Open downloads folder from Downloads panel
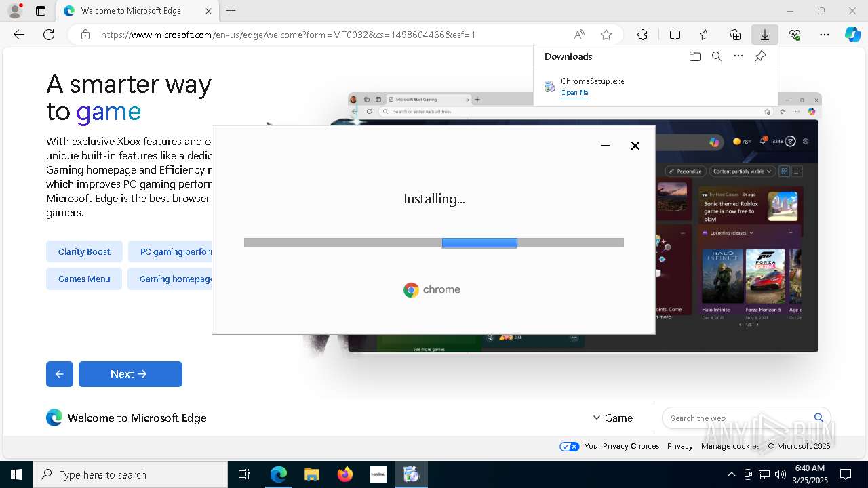Viewport: 868px width, 488px height. [695, 56]
